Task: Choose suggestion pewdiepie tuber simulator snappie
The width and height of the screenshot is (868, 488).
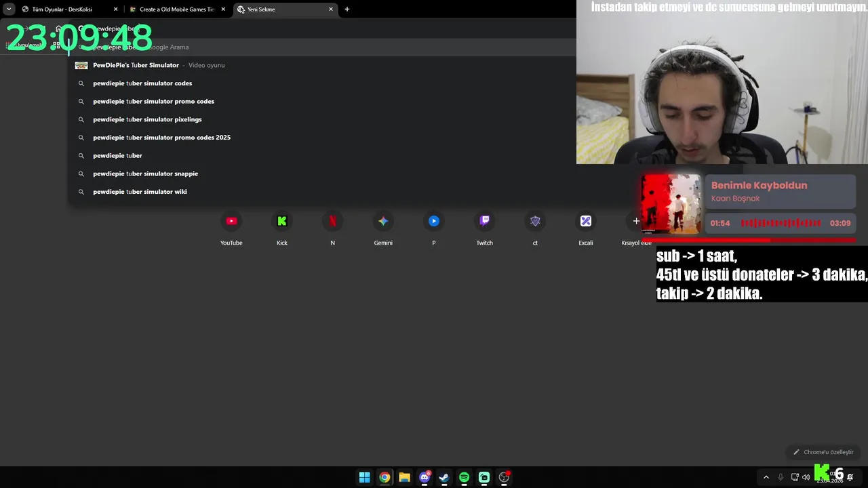Action: (x=321, y=174)
